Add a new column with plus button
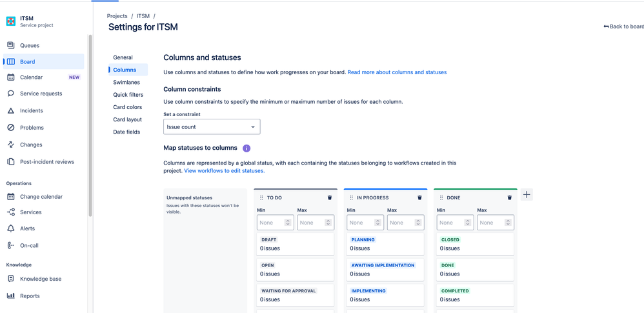644x313 pixels. 527,195
